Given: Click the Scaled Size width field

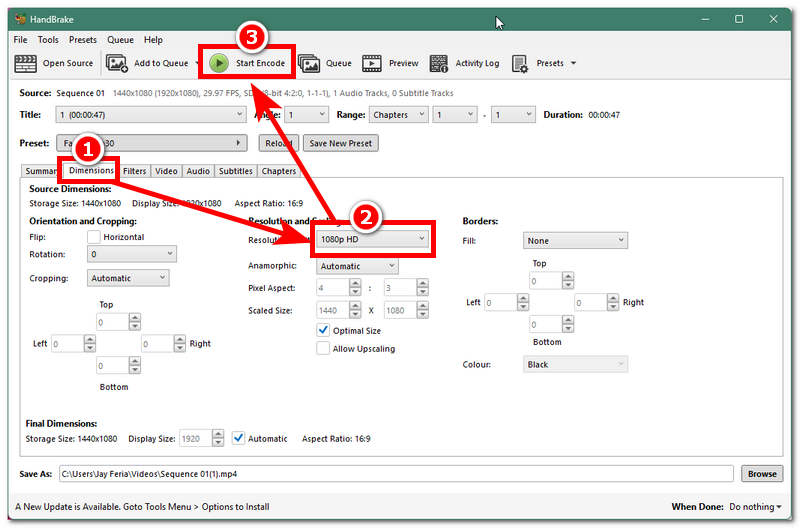Looking at the screenshot, I should 333,310.
